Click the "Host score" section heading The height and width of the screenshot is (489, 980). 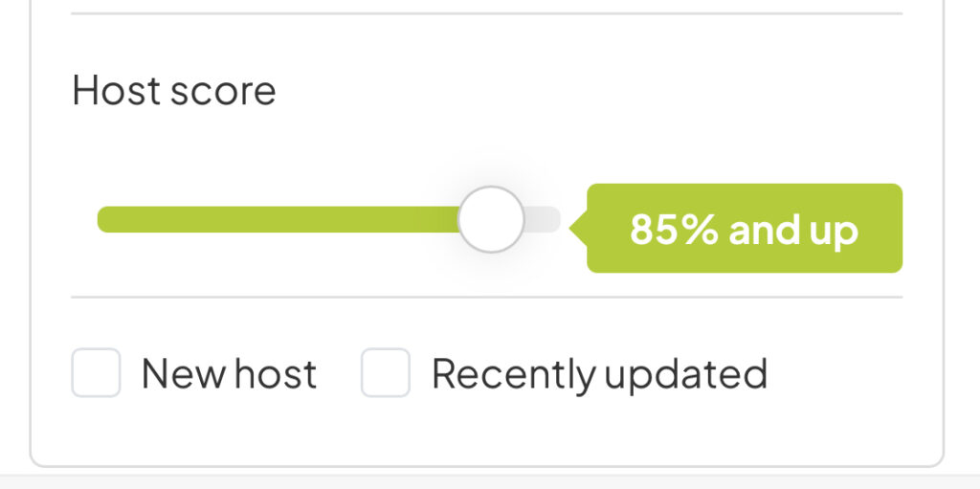174,91
